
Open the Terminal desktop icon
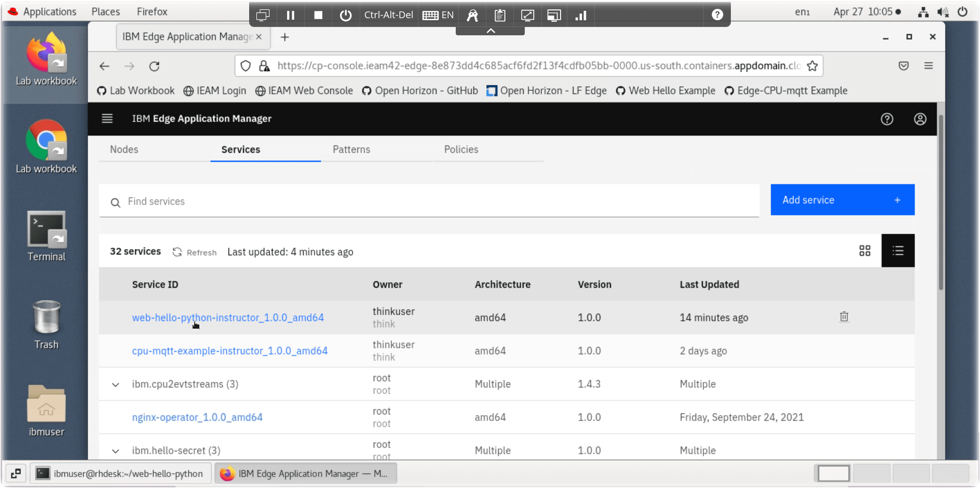coord(47,236)
